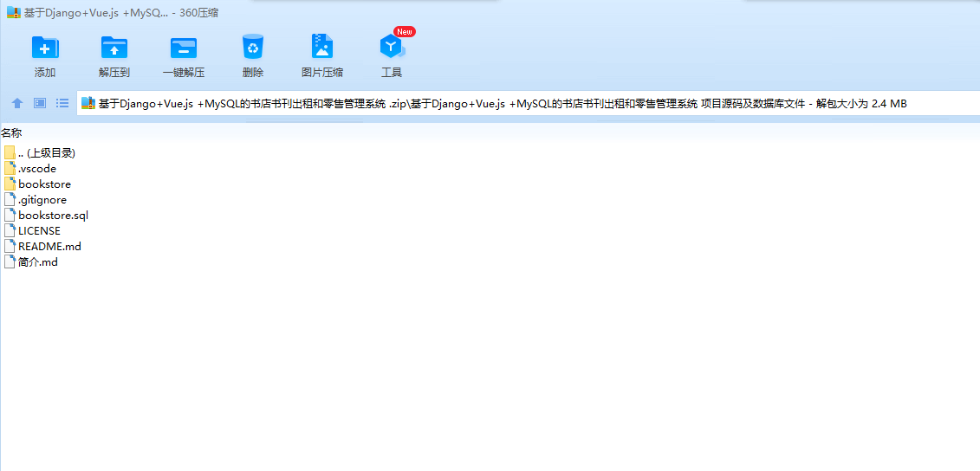
Task: Click the folder icon beside .vscode
Action: coord(10,168)
